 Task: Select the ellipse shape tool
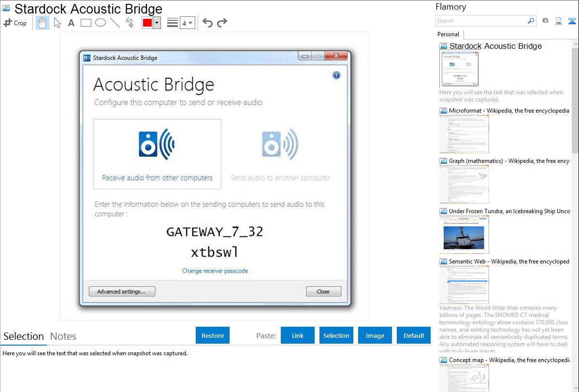click(x=101, y=23)
